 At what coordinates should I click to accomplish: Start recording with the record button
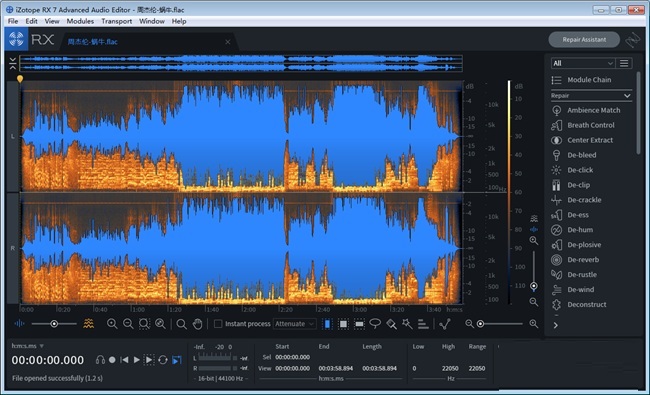coord(112,360)
